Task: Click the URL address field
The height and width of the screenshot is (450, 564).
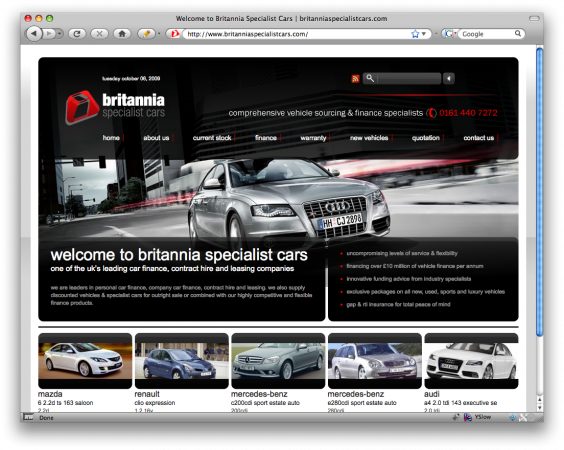Action: coord(296,34)
